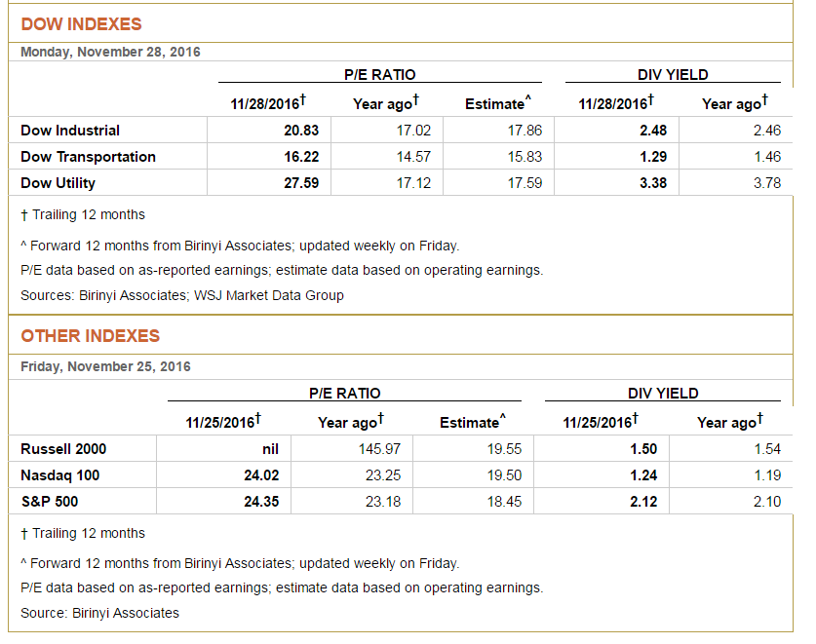Click Dow Industrial P/E value 20.83
Screen dimensions: 816x644
pyautogui.click(x=301, y=130)
